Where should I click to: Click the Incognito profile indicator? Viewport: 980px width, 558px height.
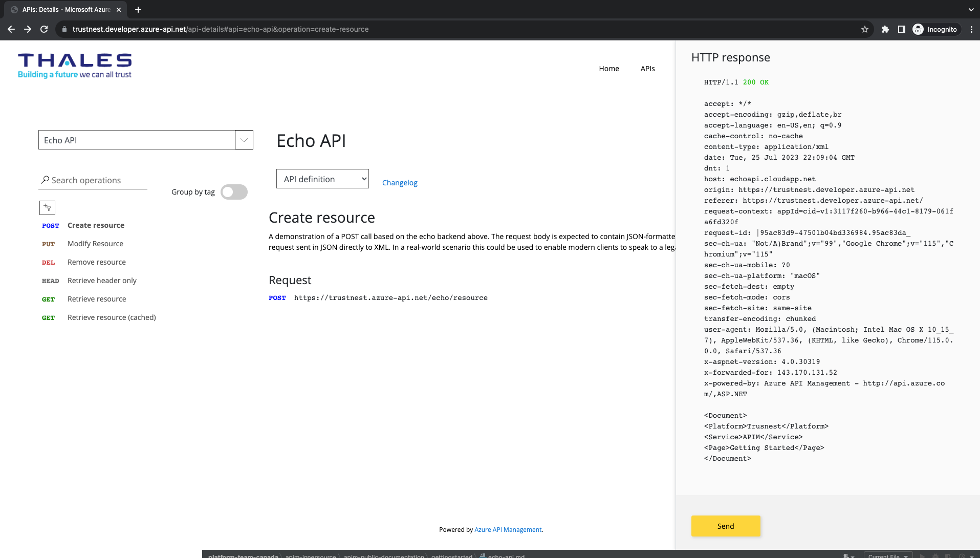(x=935, y=29)
